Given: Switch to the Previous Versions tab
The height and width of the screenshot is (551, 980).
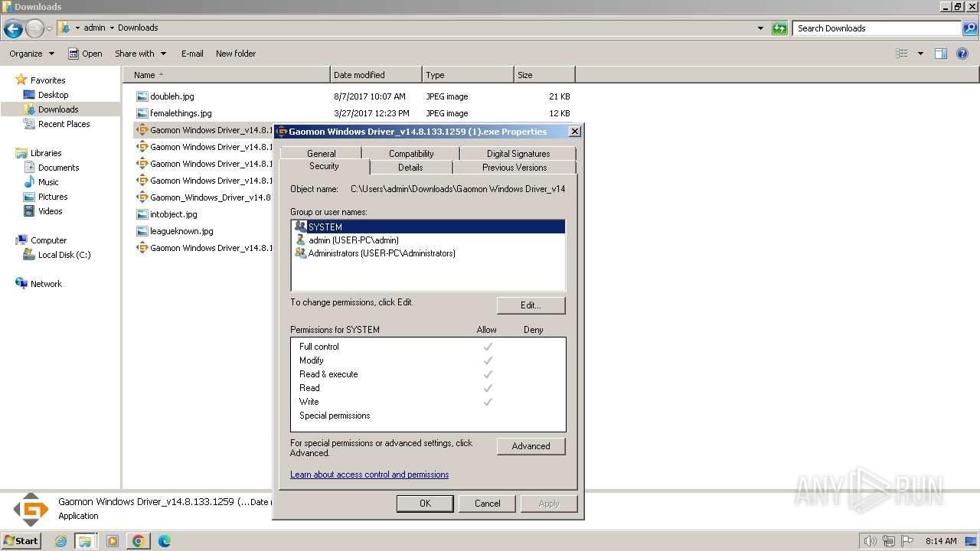Looking at the screenshot, I should click(x=514, y=168).
